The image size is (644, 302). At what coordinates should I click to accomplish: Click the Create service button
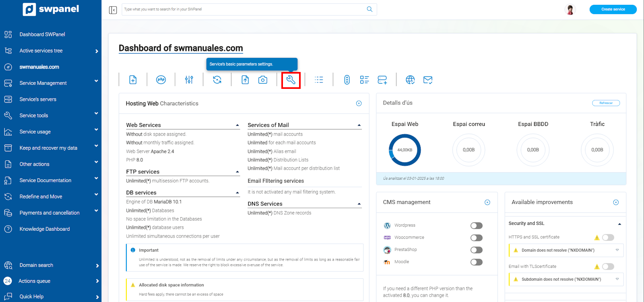613,9
